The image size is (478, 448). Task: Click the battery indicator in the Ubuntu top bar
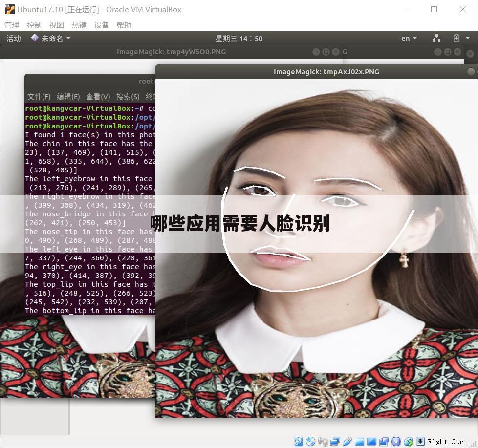tap(456, 38)
